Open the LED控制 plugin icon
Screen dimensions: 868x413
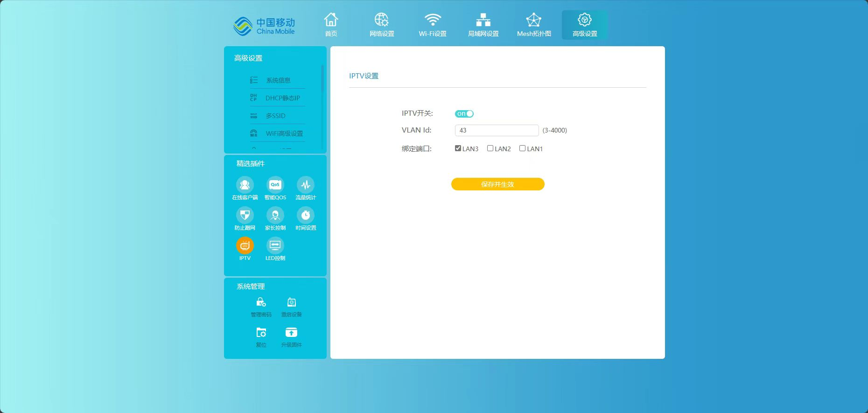click(x=275, y=245)
